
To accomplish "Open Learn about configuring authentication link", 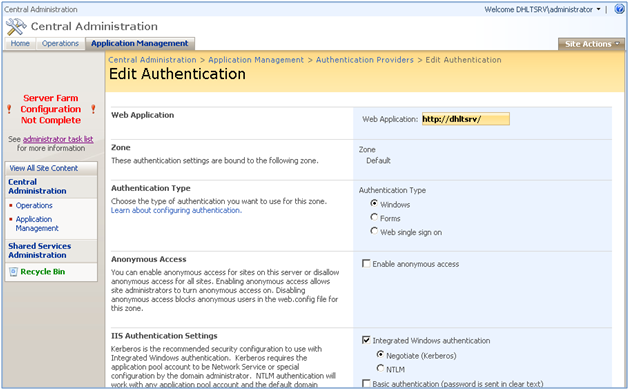I will [x=176, y=210].
